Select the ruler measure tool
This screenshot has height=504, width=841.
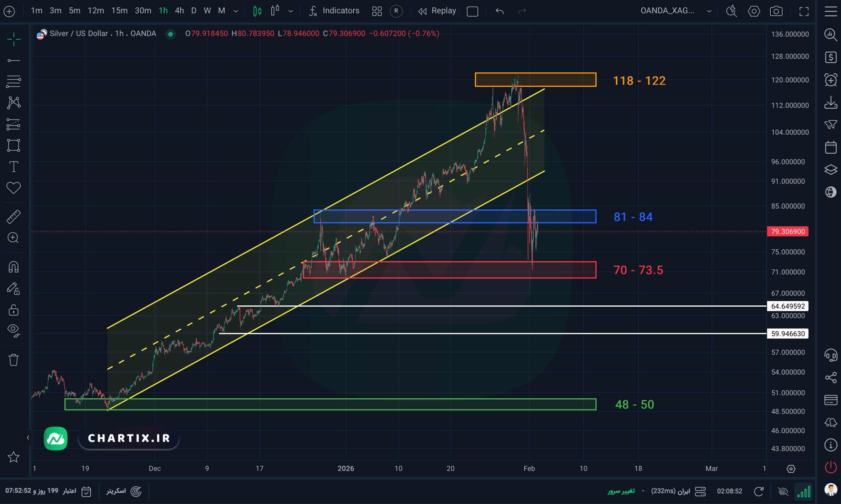[x=13, y=217]
